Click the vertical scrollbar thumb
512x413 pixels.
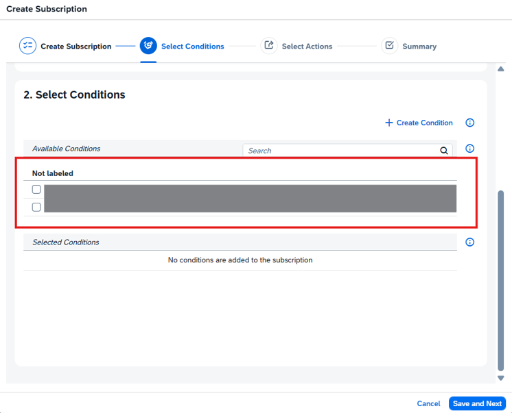[501, 280]
